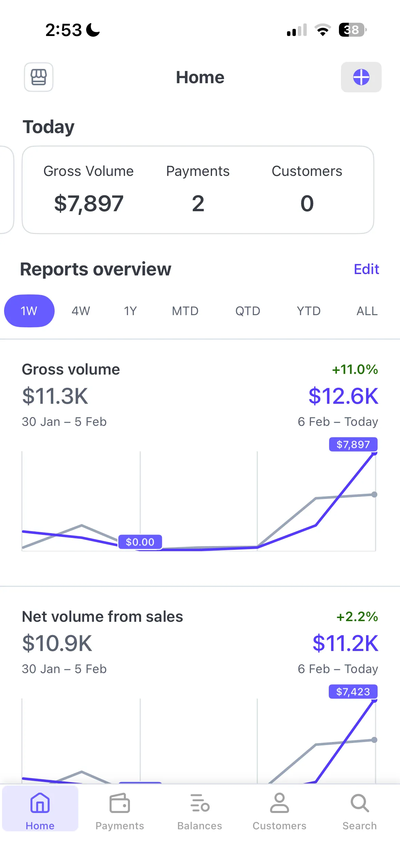Choose the QTD range
This screenshot has width=400, height=868.
coord(248,311)
